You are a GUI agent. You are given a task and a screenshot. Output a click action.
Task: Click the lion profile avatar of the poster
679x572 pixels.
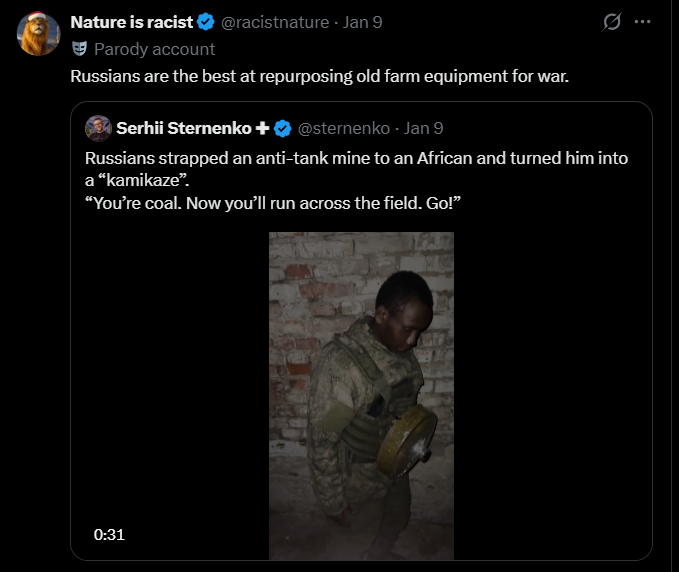(38, 34)
